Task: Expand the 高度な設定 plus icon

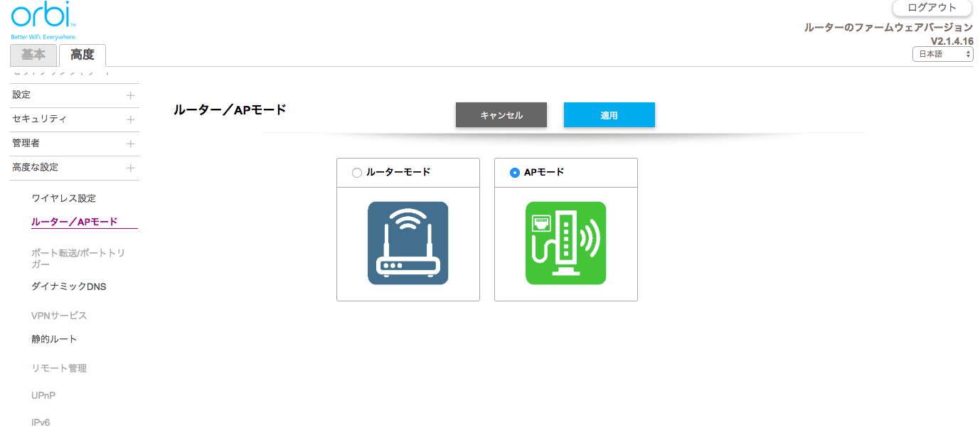Action: (130, 168)
